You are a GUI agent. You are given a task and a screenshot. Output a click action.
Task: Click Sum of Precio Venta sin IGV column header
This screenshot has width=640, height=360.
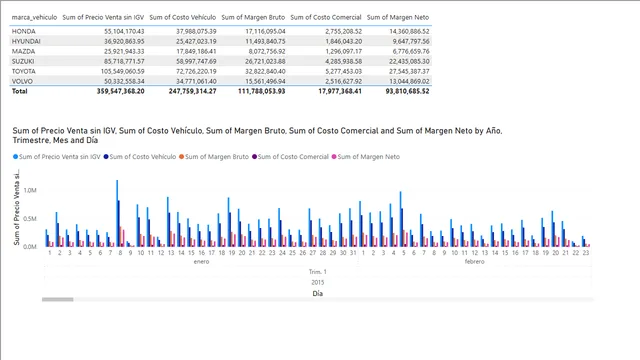[103, 18]
